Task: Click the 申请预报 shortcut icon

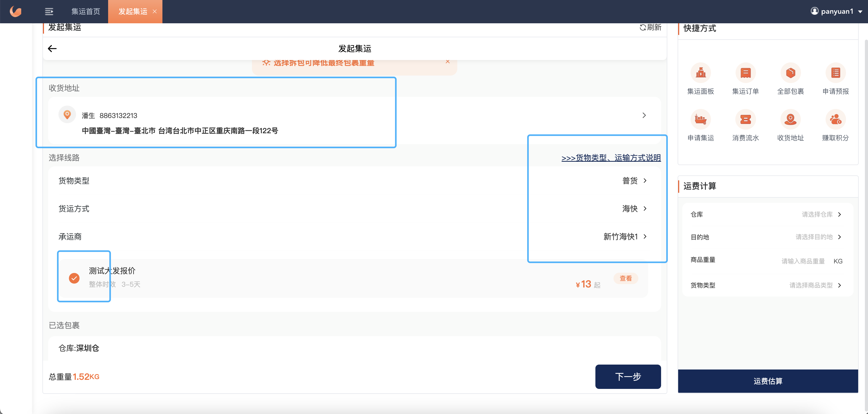Action: [836, 73]
